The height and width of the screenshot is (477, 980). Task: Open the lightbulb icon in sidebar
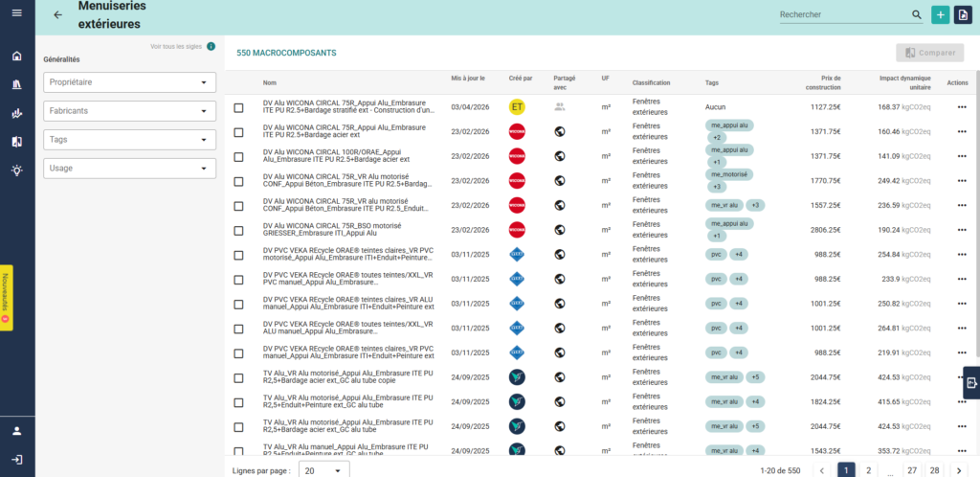[x=17, y=170]
